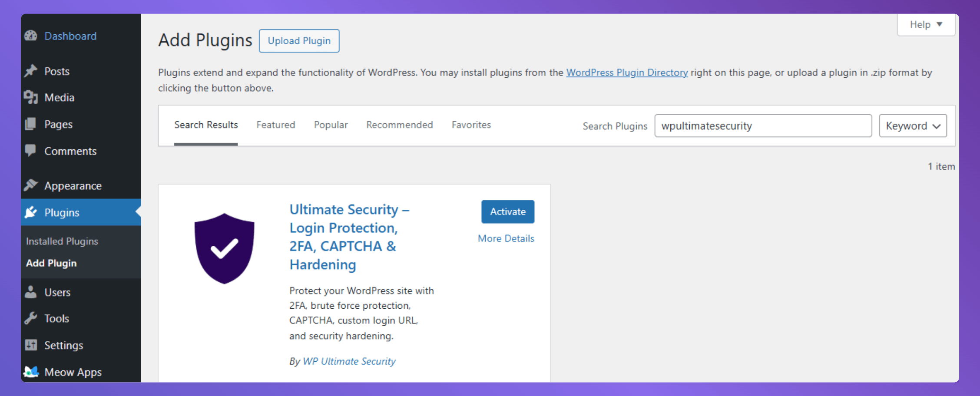Click the search plugins input field
980x396 pixels.
763,125
